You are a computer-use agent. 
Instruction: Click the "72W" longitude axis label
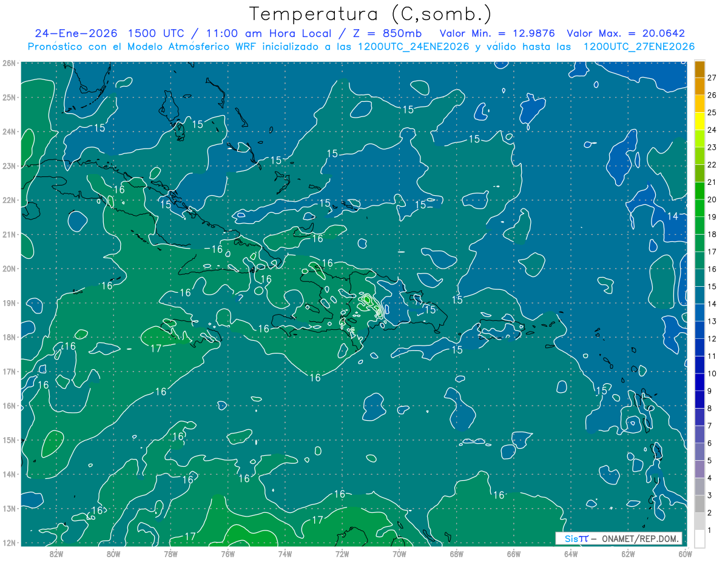click(342, 554)
